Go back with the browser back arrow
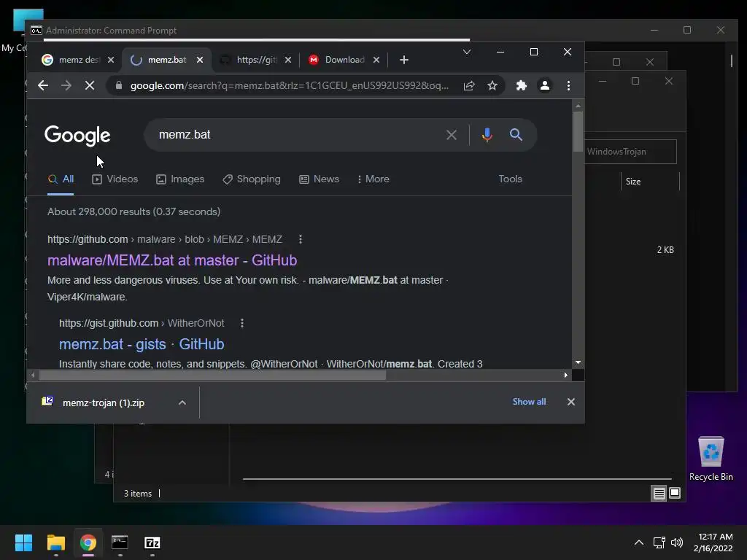The image size is (747, 560). pyautogui.click(x=43, y=86)
